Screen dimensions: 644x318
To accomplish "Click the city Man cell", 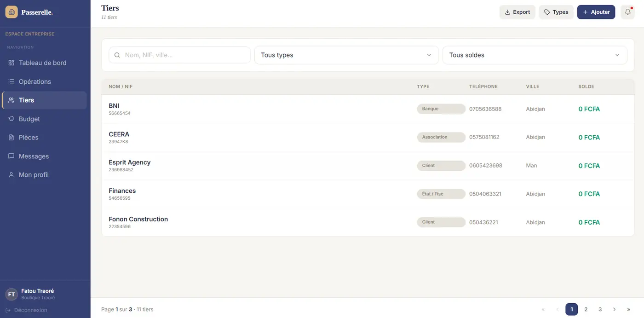I will 532,166.
